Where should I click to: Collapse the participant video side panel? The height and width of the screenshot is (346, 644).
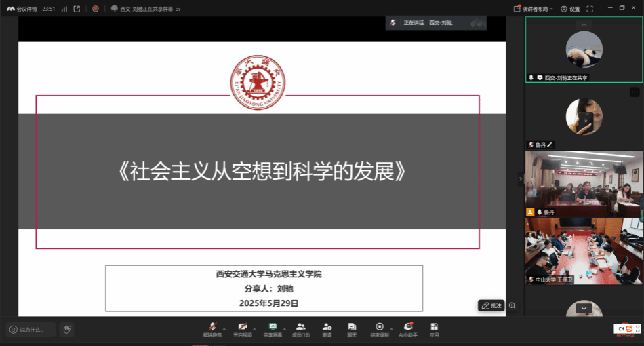click(521, 179)
